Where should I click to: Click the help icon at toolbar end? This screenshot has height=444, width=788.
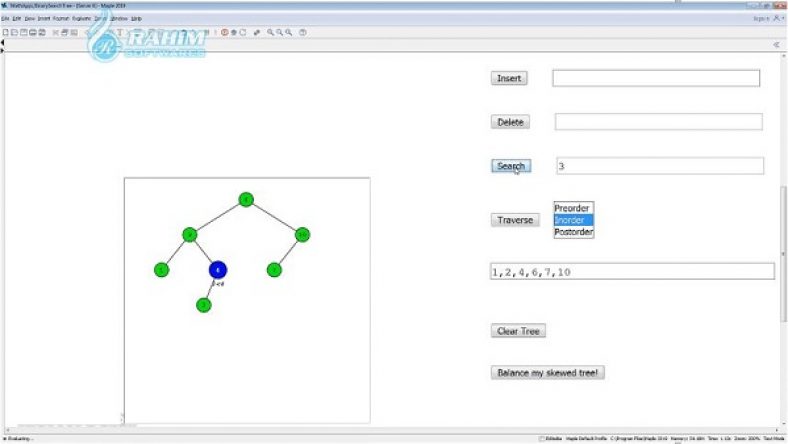click(303, 32)
